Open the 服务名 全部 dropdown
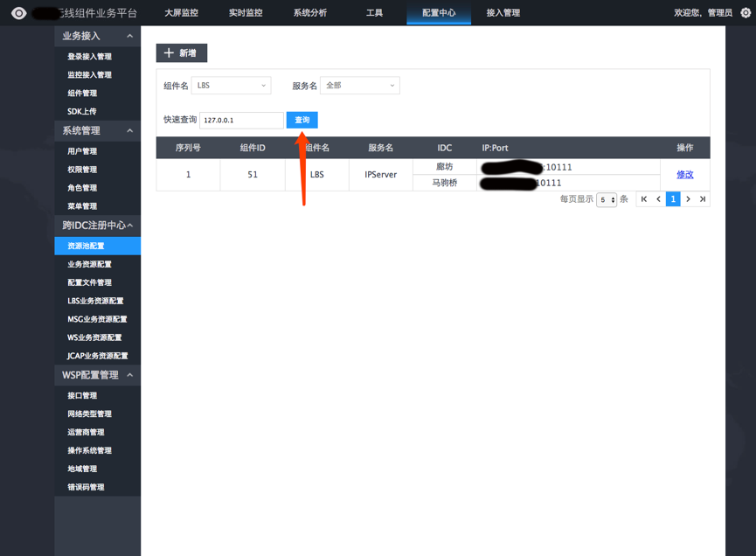756x556 pixels. pos(360,86)
